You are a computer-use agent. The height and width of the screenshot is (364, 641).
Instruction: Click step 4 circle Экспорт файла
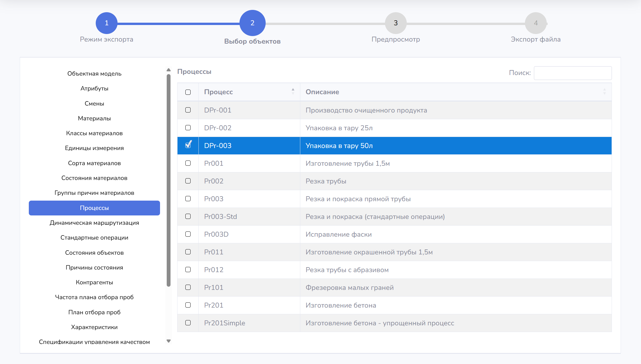pyautogui.click(x=535, y=23)
